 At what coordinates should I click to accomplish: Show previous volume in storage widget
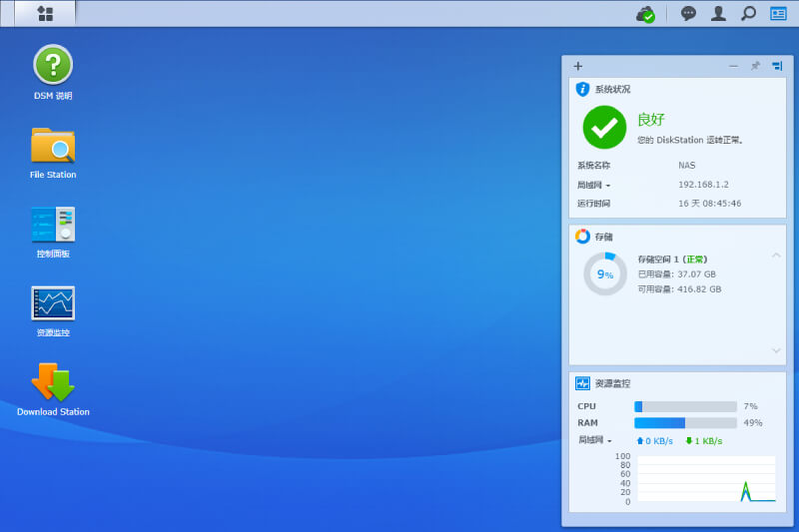[x=776, y=256]
